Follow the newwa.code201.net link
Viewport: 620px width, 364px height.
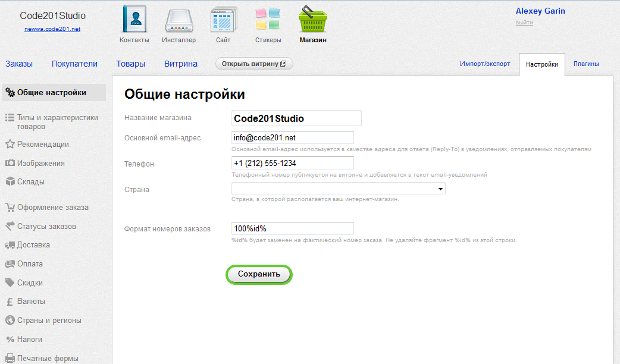pyautogui.click(x=52, y=29)
